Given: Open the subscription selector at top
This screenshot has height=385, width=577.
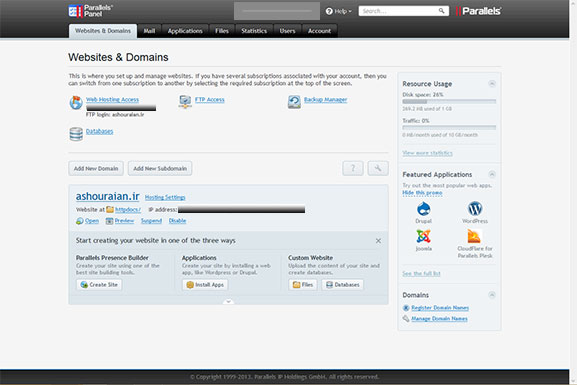Looking at the screenshot, I should [277, 11].
